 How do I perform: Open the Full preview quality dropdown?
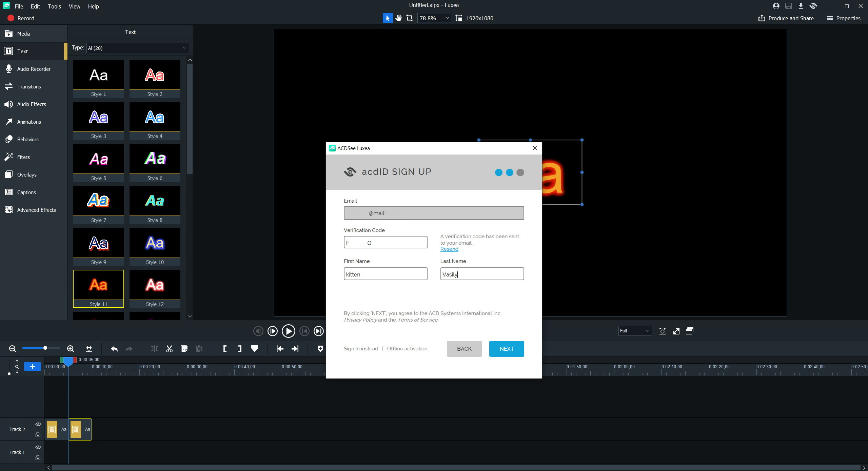coord(635,331)
